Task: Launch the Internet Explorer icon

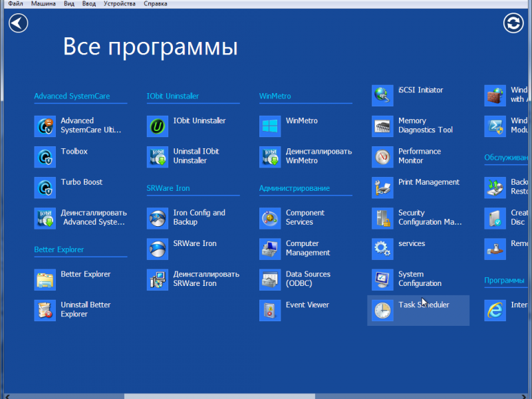Action: tap(495, 310)
